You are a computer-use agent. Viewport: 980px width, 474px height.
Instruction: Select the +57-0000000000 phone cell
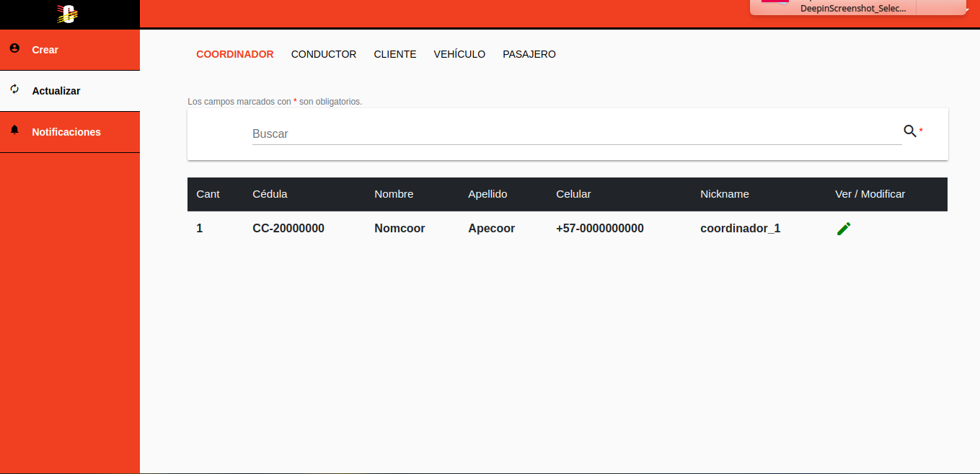pos(600,229)
